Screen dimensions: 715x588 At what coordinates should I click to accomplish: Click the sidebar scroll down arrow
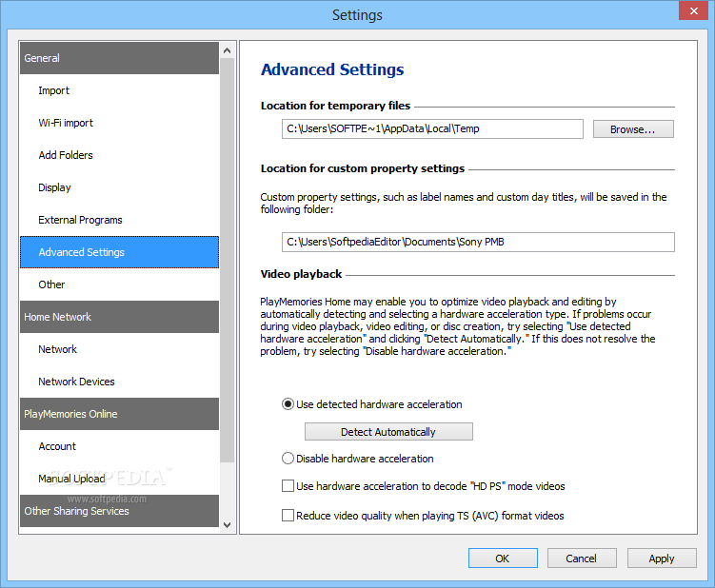pyautogui.click(x=228, y=524)
